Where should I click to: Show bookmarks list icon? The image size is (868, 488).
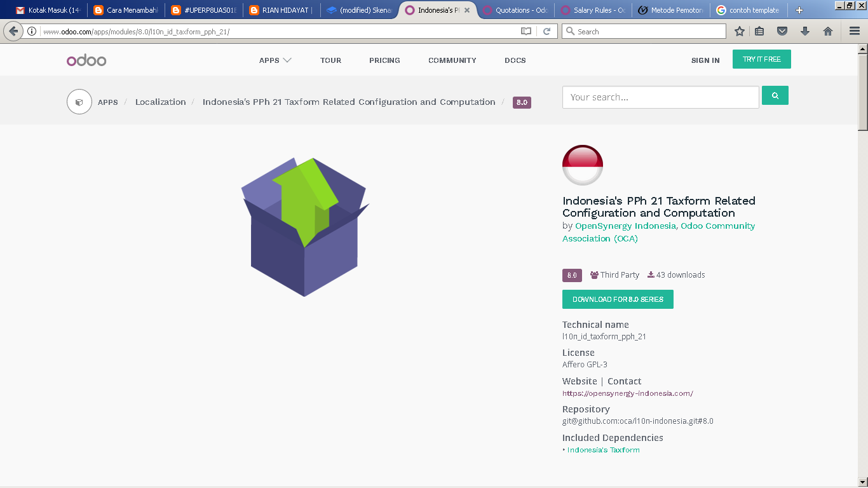759,31
